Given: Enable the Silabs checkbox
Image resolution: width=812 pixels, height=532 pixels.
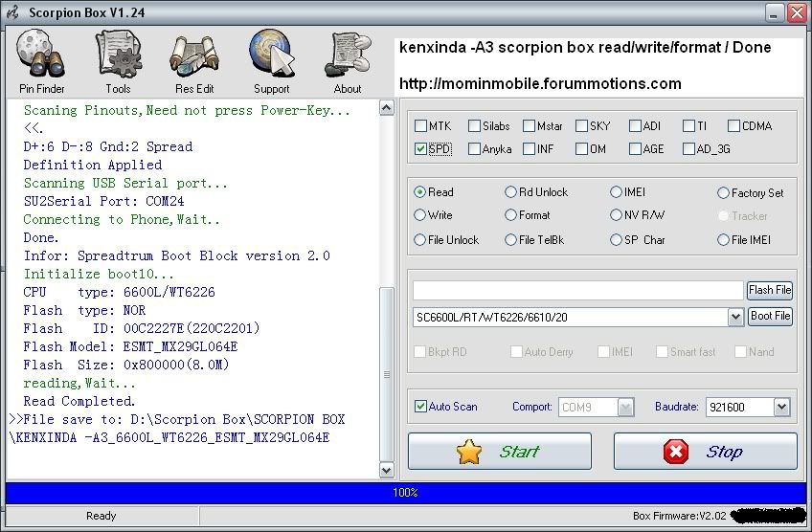Looking at the screenshot, I should click(474, 126).
